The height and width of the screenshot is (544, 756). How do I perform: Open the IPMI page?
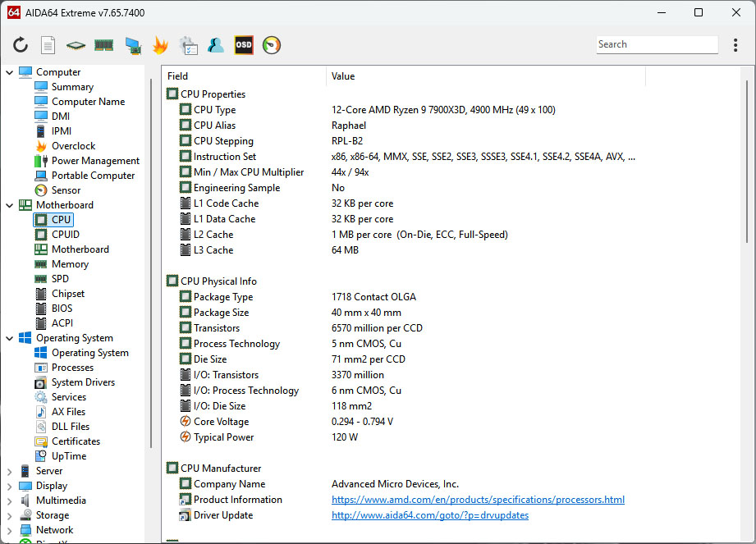tap(62, 131)
